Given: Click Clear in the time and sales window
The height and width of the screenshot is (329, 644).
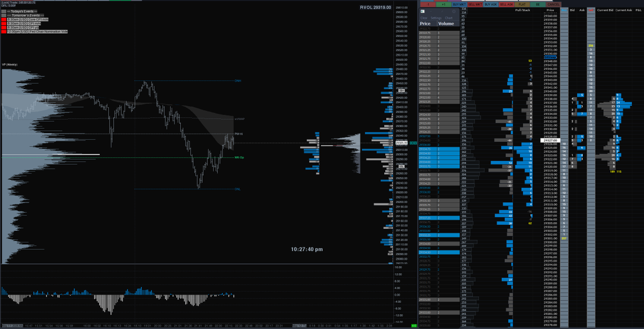Looking at the screenshot, I should pyautogui.click(x=424, y=18).
